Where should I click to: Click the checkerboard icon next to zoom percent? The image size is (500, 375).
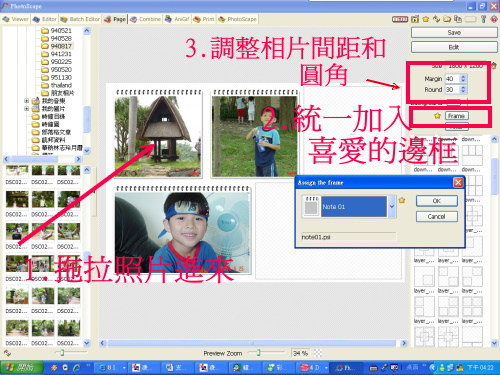318,353
